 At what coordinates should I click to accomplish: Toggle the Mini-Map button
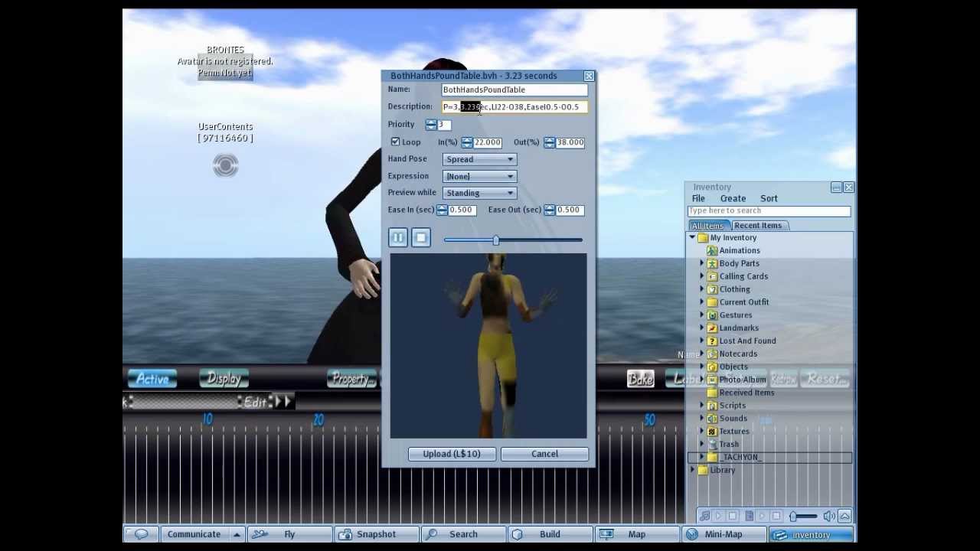724,534
